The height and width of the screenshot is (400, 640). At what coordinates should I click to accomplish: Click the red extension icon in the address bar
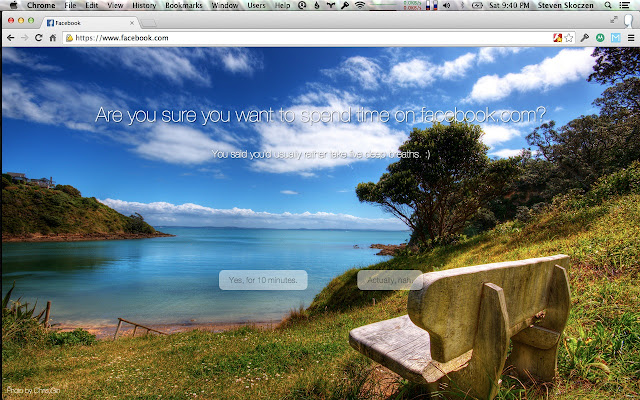coord(558,38)
